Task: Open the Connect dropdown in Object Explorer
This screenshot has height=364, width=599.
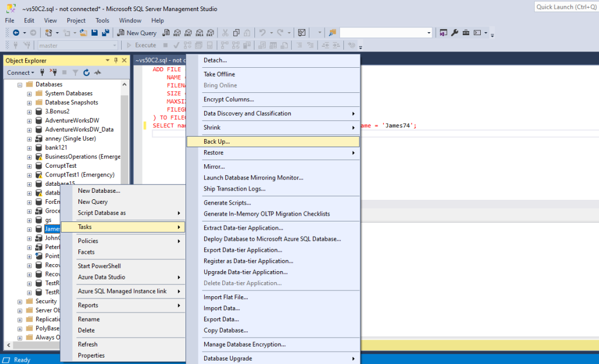Action: click(x=20, y=72)
